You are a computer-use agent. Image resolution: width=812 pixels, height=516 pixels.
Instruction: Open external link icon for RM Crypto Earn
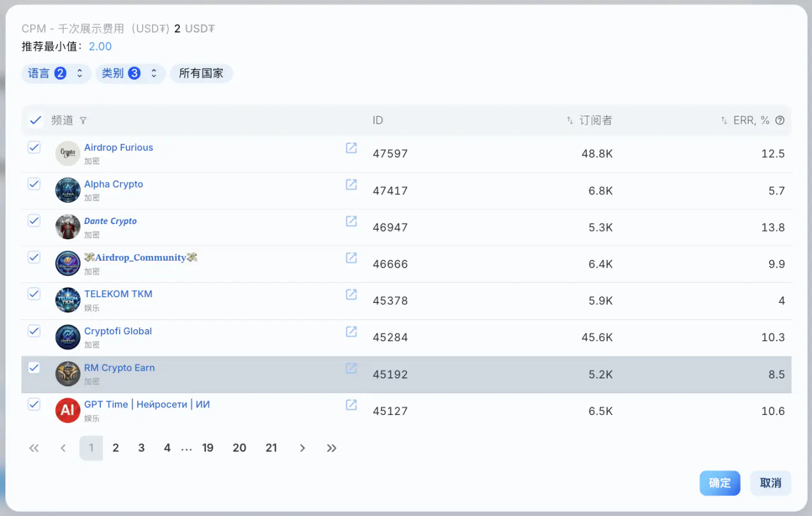(351, 368)
